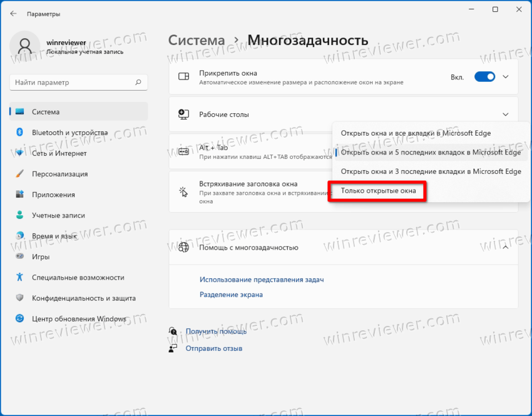Image resolution: width=532 pixels, height=416 pixels.
Task: Open Конфиденциальность и защита settings
Action: (x=79, y=298)
